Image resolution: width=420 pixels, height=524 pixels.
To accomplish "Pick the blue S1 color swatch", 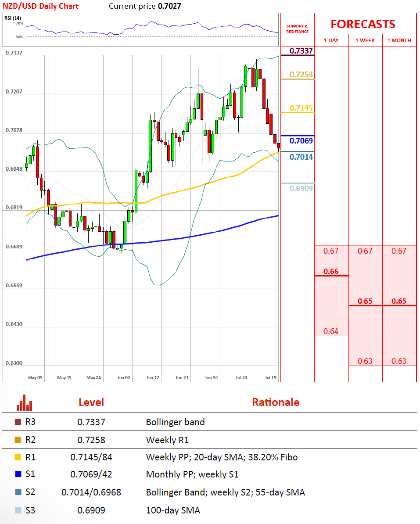I will [18, 475].
